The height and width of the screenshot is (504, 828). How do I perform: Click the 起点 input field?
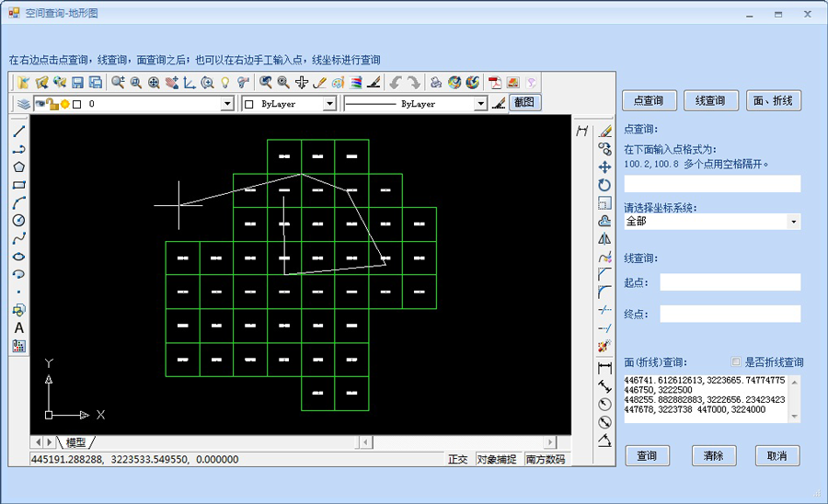click(730, 282)
